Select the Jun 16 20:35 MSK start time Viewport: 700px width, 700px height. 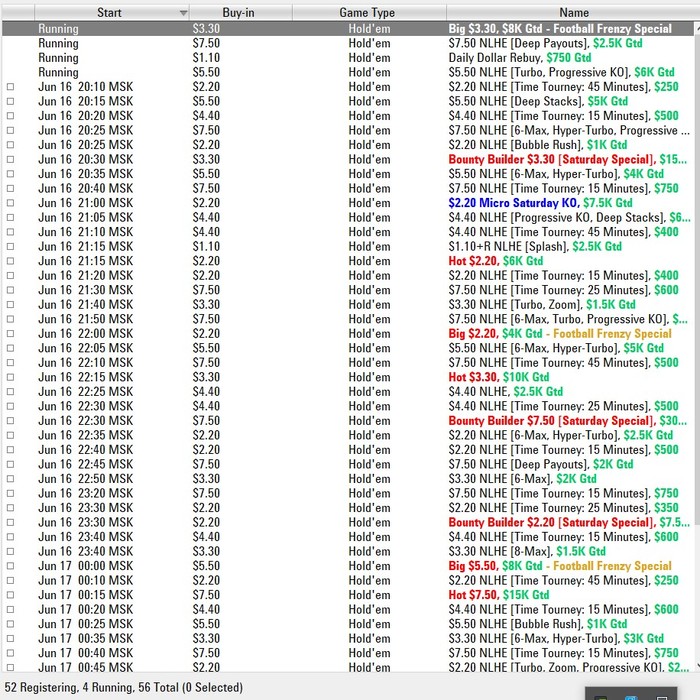[x=86, y=174]
